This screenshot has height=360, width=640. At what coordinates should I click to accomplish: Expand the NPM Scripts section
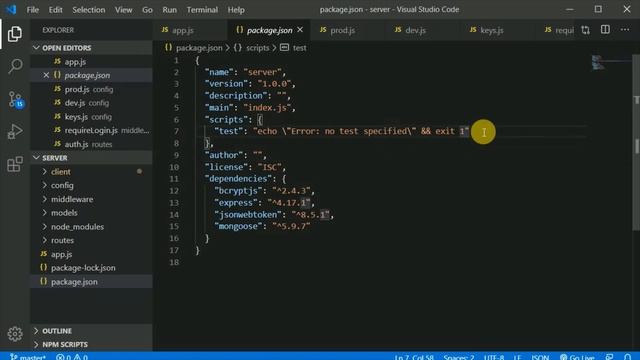pyautogui.click(x=91, y=344)
